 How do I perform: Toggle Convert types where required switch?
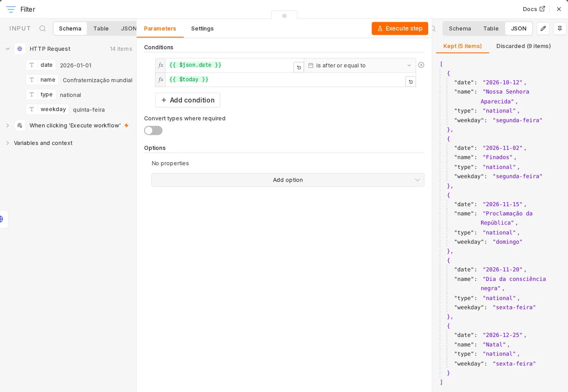pyautogui.click(x=153, y=131)
